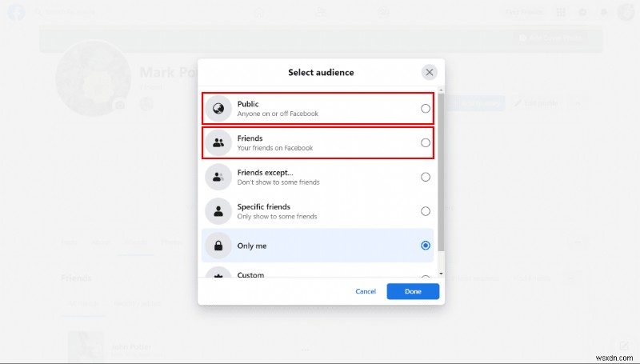The height and width of the screenshot is (364, 640).
Task: Select the Friends audience radio button
Action: click(426, 143)
